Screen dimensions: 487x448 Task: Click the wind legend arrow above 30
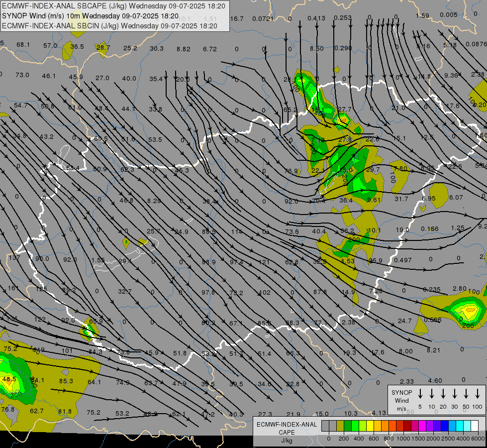coord(454,393)
